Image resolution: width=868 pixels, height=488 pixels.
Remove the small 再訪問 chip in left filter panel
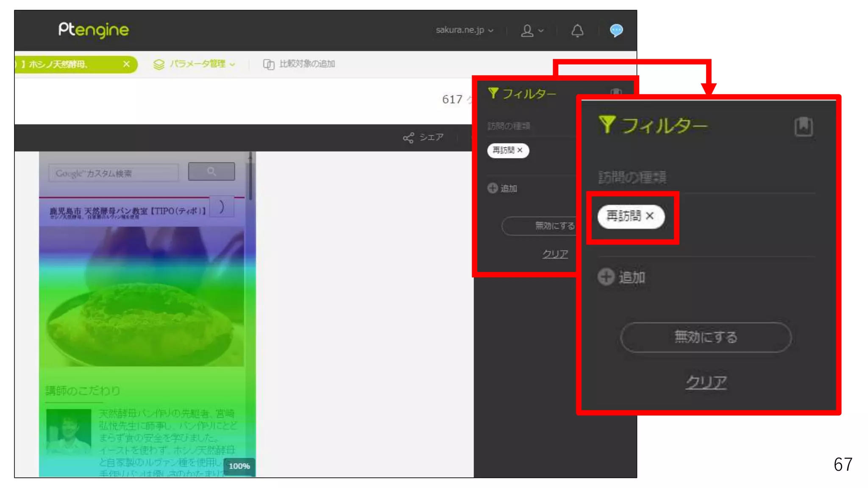520,150
